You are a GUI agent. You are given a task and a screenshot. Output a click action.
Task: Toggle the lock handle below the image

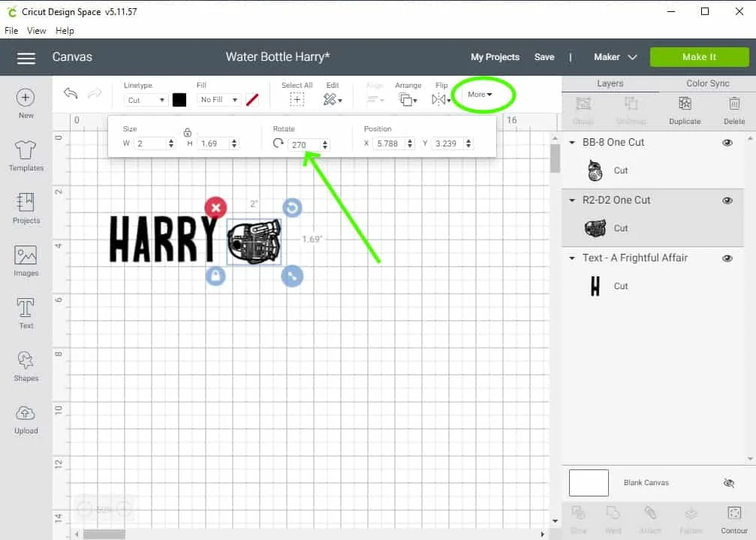215,276
